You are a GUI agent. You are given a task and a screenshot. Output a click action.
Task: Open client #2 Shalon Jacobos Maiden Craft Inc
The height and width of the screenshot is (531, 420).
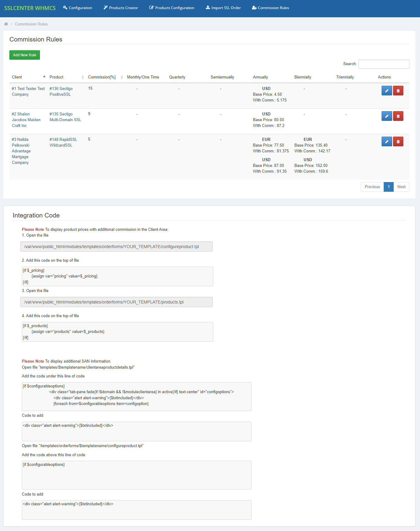(26, 120)
